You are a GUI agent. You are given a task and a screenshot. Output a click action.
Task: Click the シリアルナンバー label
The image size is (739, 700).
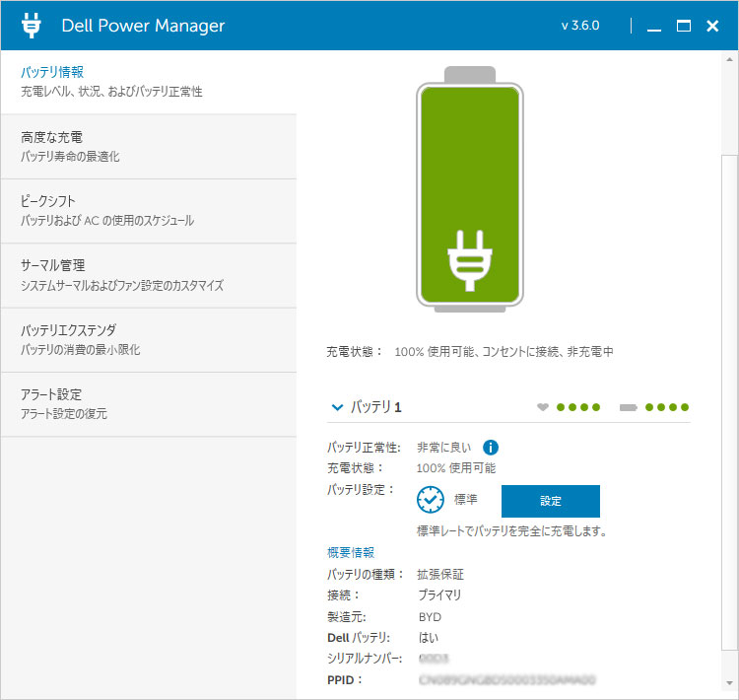tap(365, 659)
